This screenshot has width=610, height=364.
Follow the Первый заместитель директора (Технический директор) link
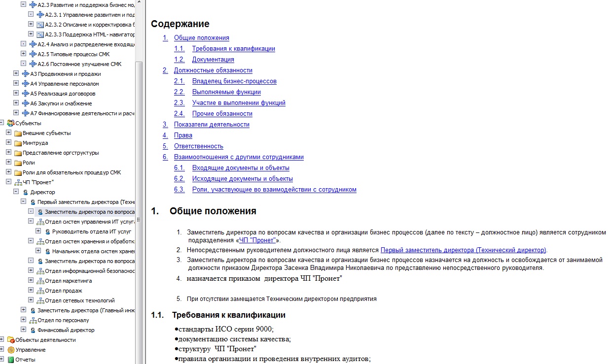tap(463, 250)
